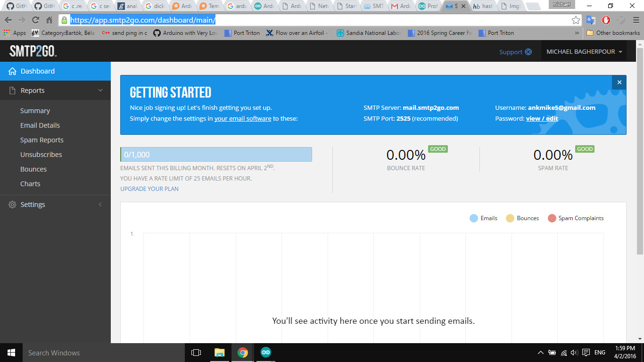
Task: Go to Email Details report
Action: point(40,125)
